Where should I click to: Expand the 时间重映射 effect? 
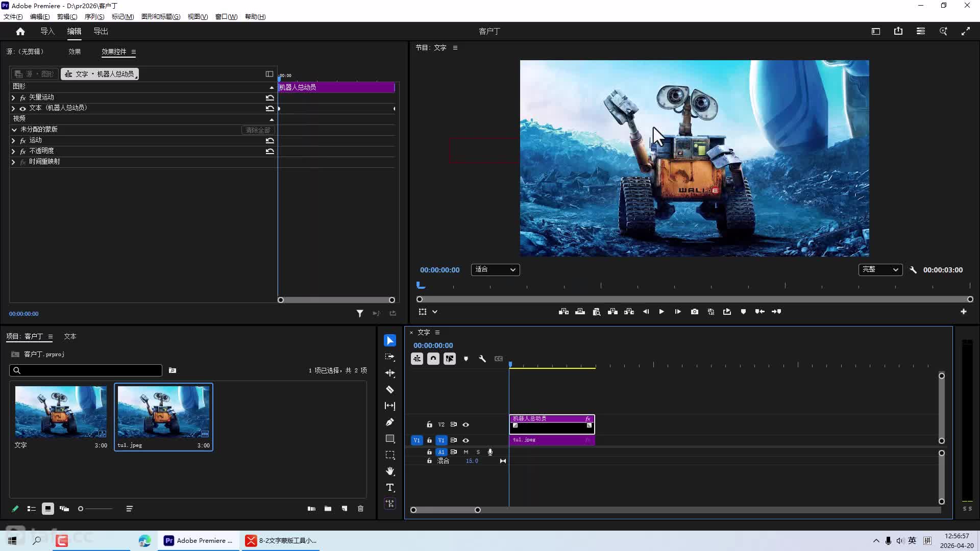click(x=13, y=162)
